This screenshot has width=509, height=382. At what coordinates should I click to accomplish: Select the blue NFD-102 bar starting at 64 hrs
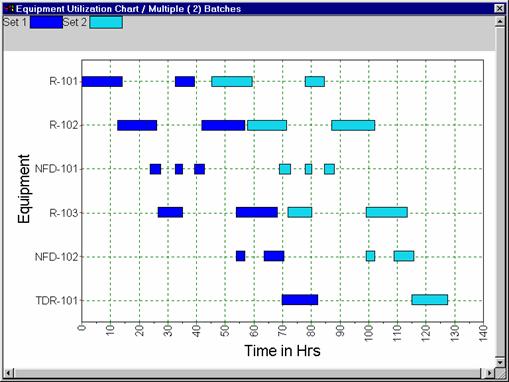[274, 256]
